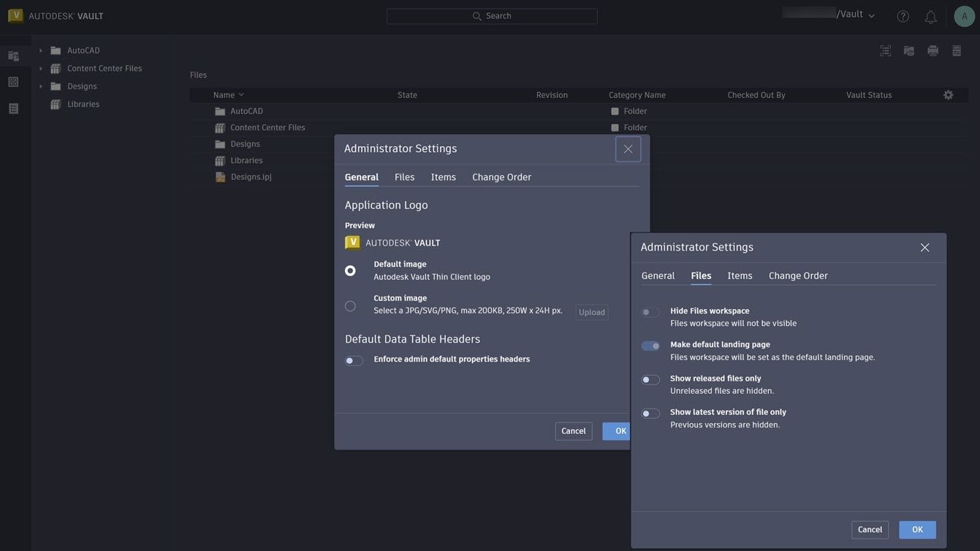This screenshot has height=551, width=980.
Task: Click the Autodesk Vault logo in the header
Action: 56,15
